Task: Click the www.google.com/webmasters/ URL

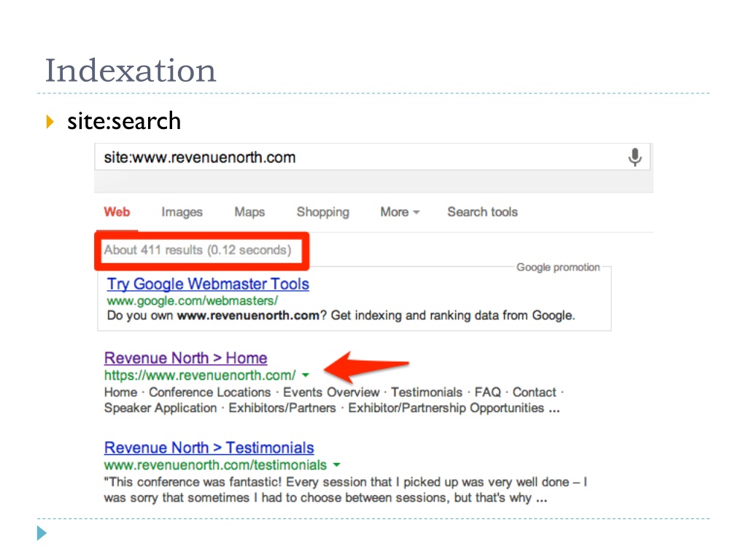Action: point(193,301)
